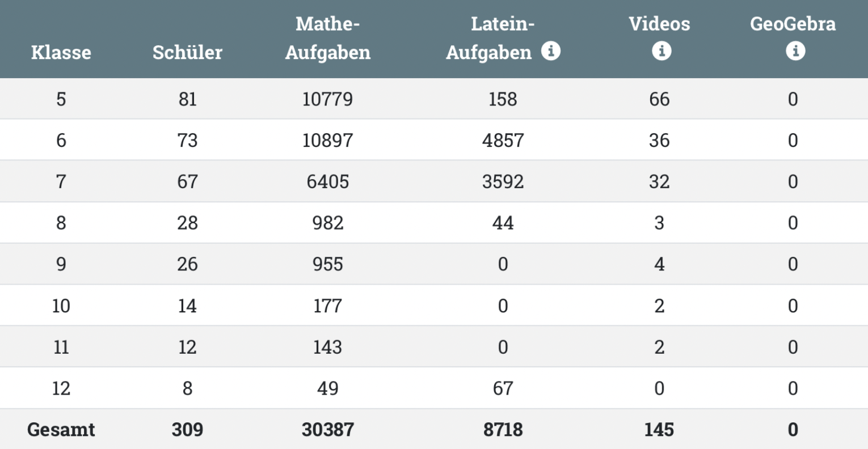This screenshot has height=449, width=868.
Task: Click the Mathe-Aufgaben column header
Action: coord(327,38)
